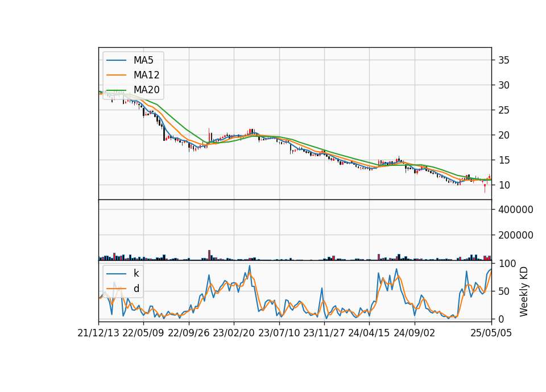Click the 20 price axis label
546x392 pixels.
(x=504, y=135)
